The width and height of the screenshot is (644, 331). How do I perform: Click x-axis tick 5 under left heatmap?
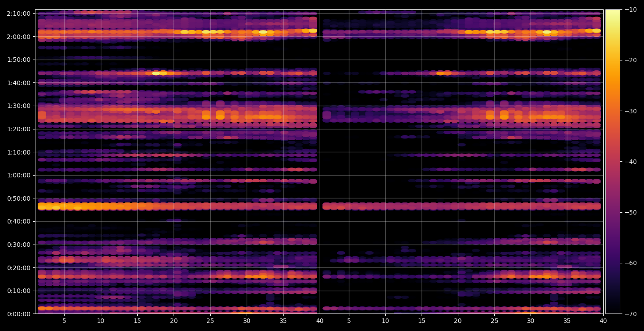64,321
